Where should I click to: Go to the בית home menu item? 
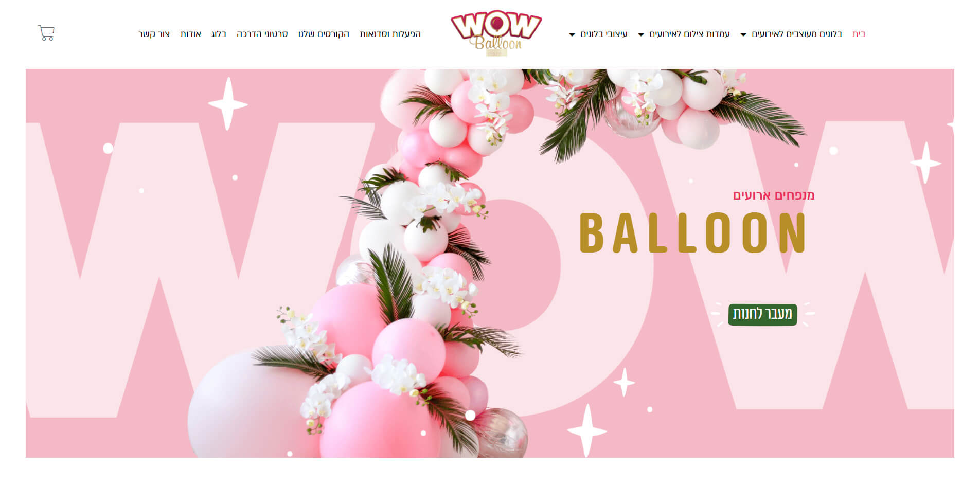859,34
